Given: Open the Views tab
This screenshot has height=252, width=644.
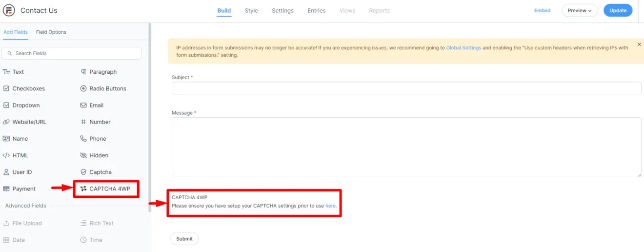Looking at the screenshot, I should click(x=347, y=11).
